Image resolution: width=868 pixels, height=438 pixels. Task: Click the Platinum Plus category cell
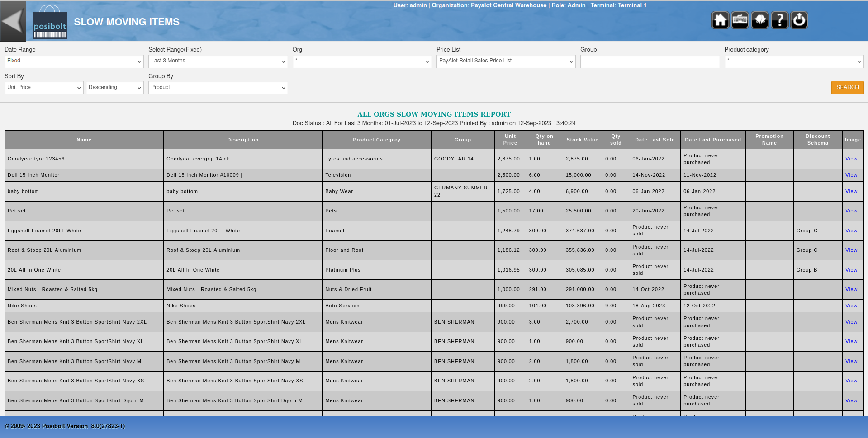point(377,270)
